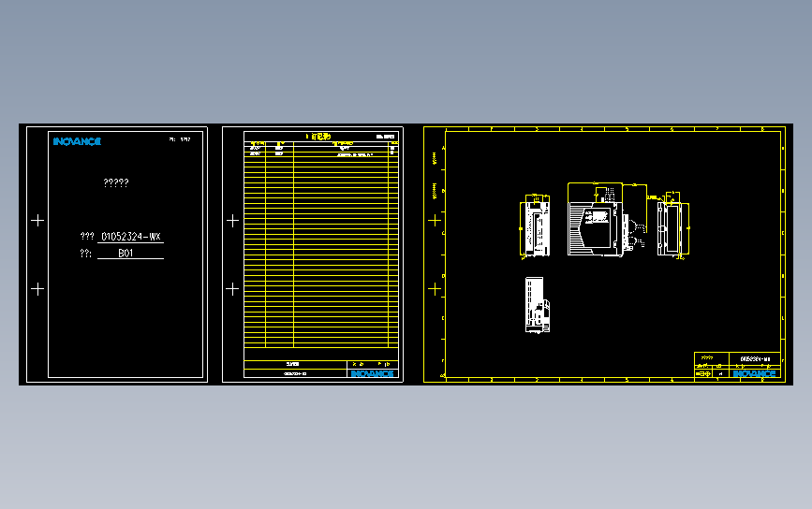Click lower yellow crosshair on drawing sheet

(x=435, y=288)
